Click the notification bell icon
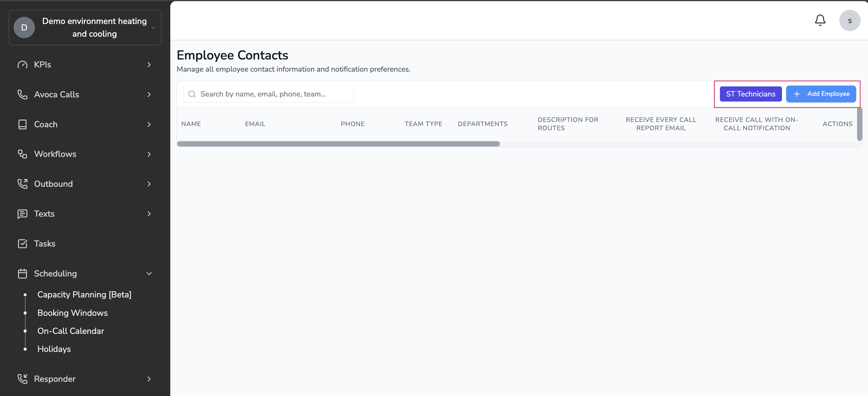 820,21
